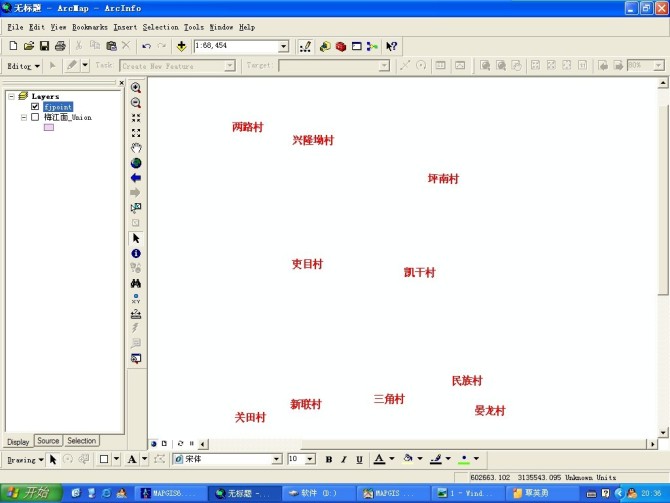Switch to the Source tab
The width and height of the screenshot is (670, 503).
(48, 441)
